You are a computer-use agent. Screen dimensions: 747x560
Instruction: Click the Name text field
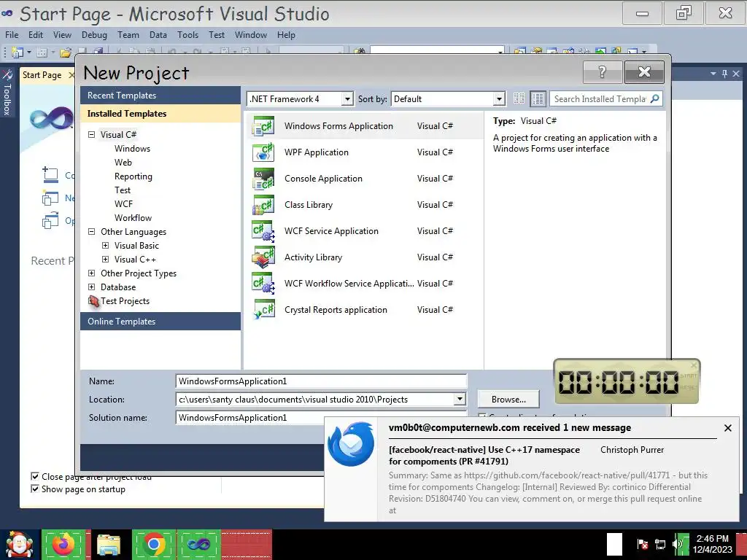click(x=321, y=381)
